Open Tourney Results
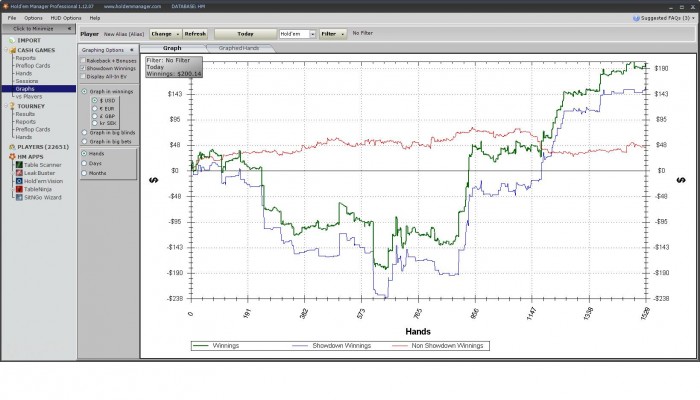This screenshot has width=700, height=400. click(x=25, y=114)
